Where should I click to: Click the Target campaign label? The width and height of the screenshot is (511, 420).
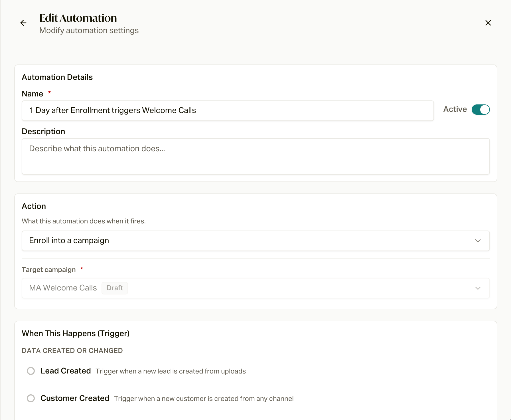[x=49, y=270]
